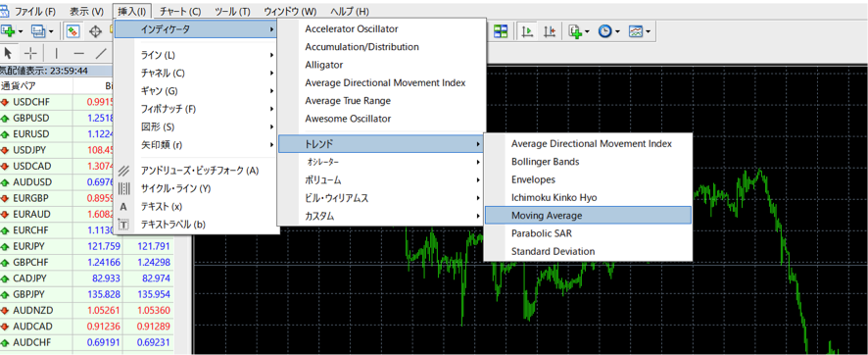Select the EURJPY currency pair row

pyautogui.click(x=87, y=246)
